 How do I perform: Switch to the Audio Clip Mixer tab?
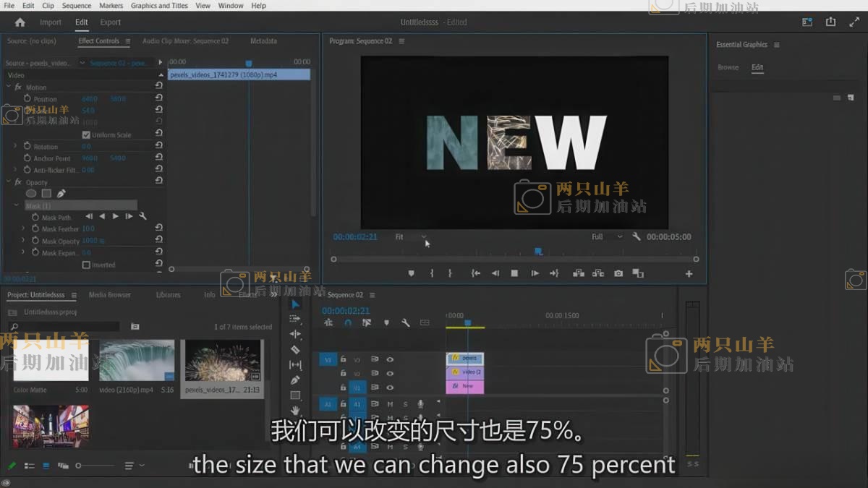click(x=185, y=41)
